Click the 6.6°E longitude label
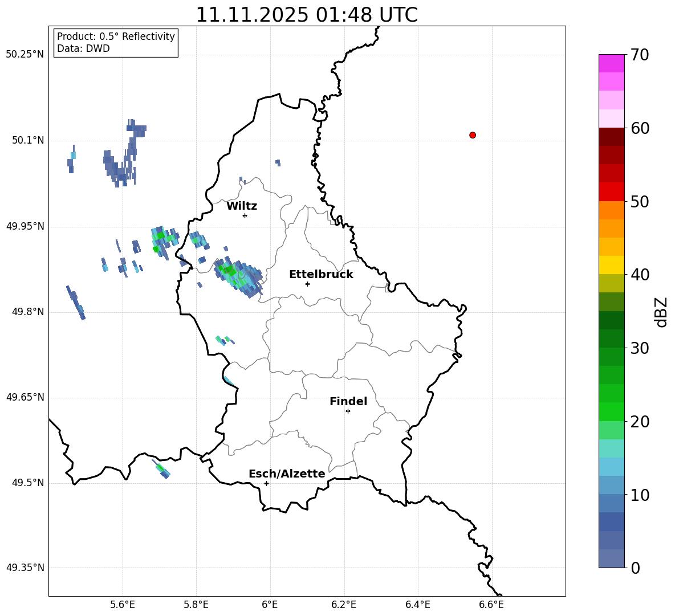The width and height of the screenshot is (675, 616). pos(491,605)
